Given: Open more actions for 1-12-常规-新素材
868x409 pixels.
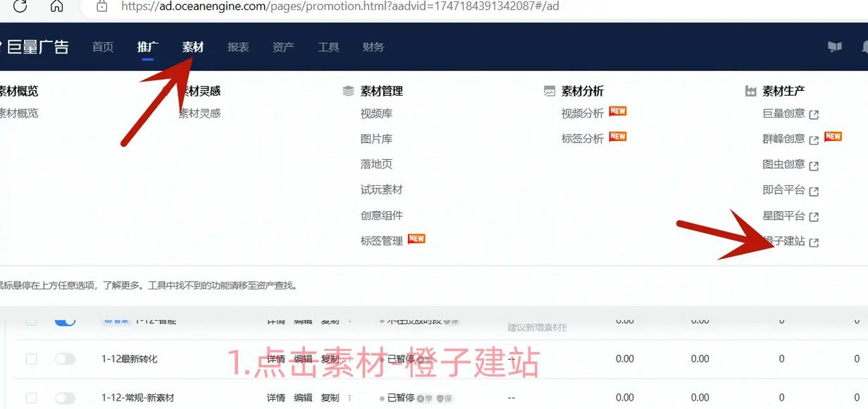Looking at the screenshot, I should pos(349,398).
